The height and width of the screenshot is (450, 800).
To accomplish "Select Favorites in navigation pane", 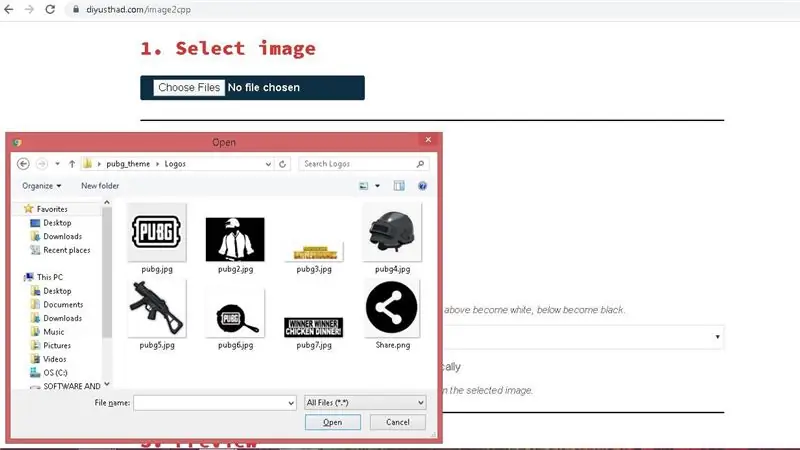I will [52, 209].
